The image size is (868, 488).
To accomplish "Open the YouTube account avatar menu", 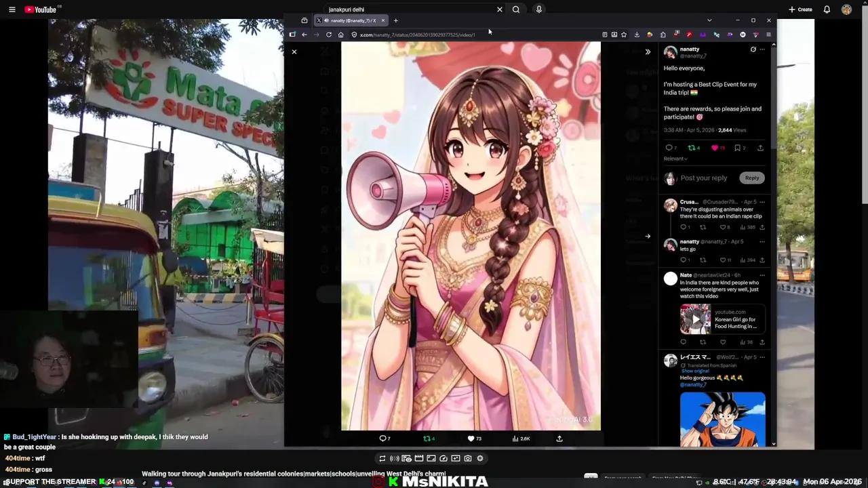I will (x=846, y=9).
